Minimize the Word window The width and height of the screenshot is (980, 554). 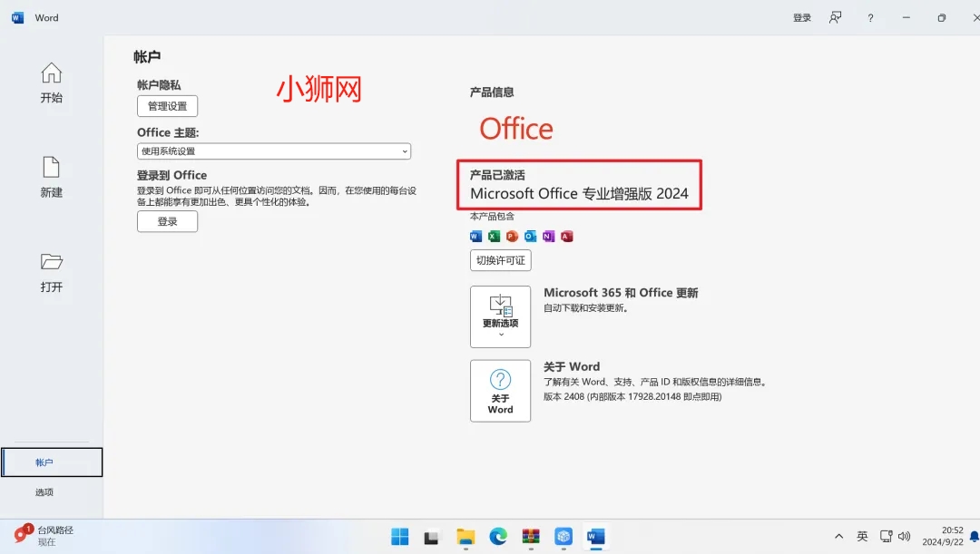906,18
